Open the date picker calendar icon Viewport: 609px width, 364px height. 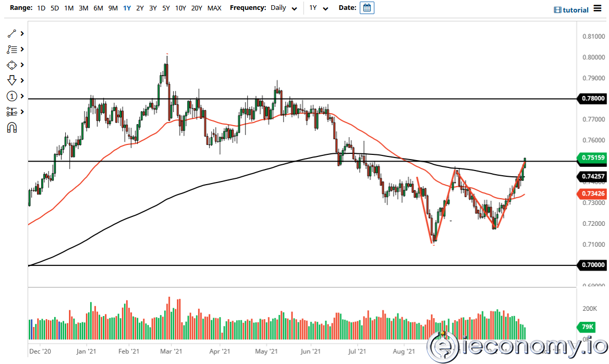367,8
